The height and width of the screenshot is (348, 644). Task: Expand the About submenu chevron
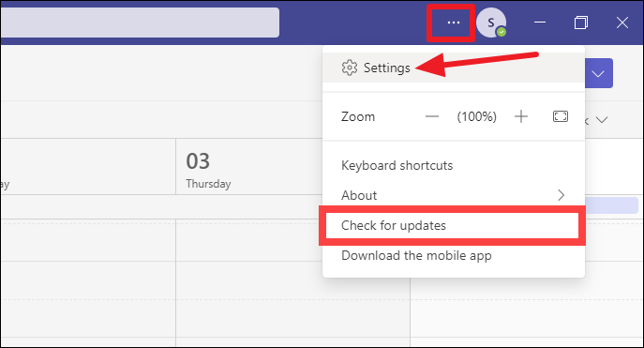pos(561,195)
